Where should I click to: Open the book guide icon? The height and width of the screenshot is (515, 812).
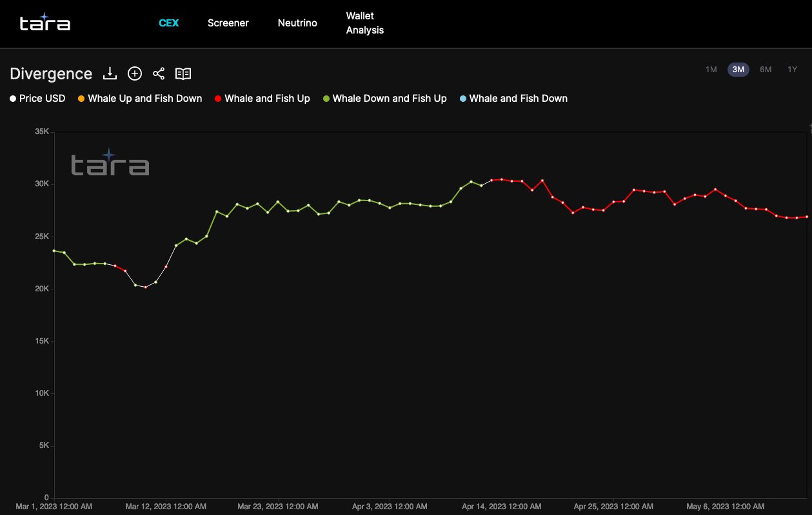pyautogui.click(x=183, y=73)
